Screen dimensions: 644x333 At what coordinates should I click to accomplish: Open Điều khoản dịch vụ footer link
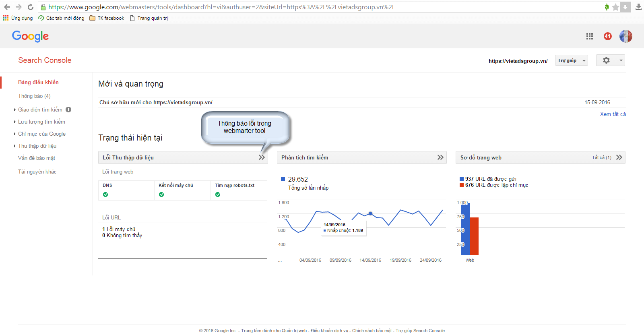(x=330, y=331)
